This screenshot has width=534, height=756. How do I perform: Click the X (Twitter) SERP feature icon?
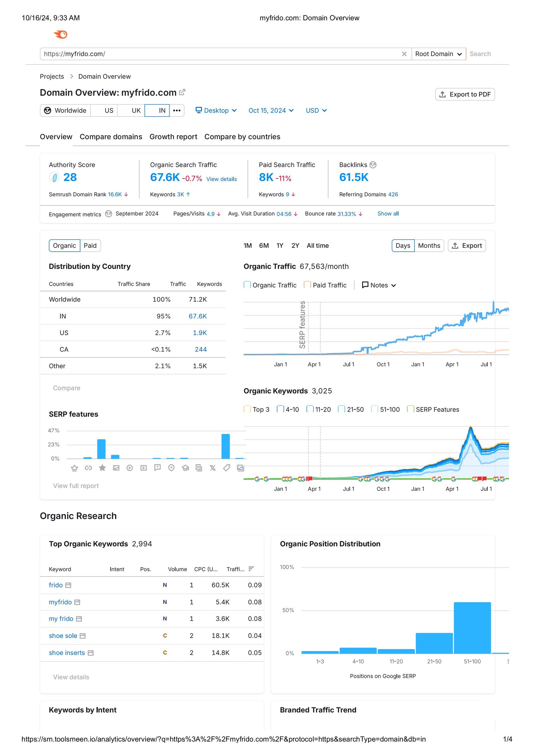click(213, 468)
